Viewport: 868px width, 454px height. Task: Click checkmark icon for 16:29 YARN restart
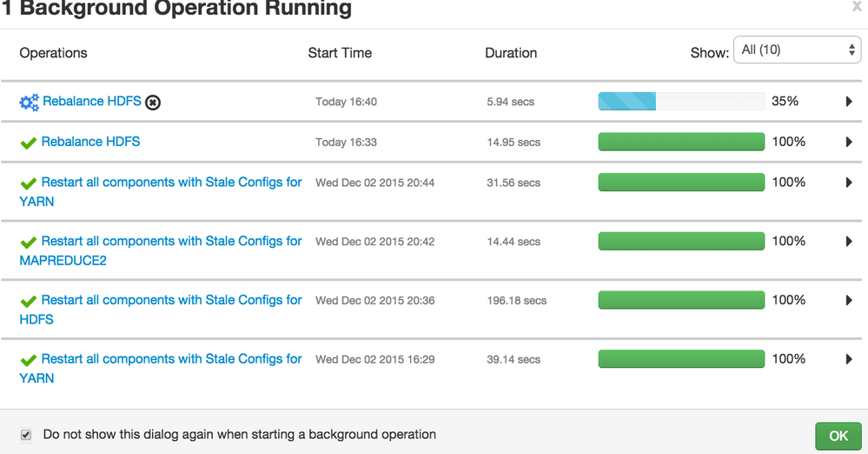(x=28, y=360)
